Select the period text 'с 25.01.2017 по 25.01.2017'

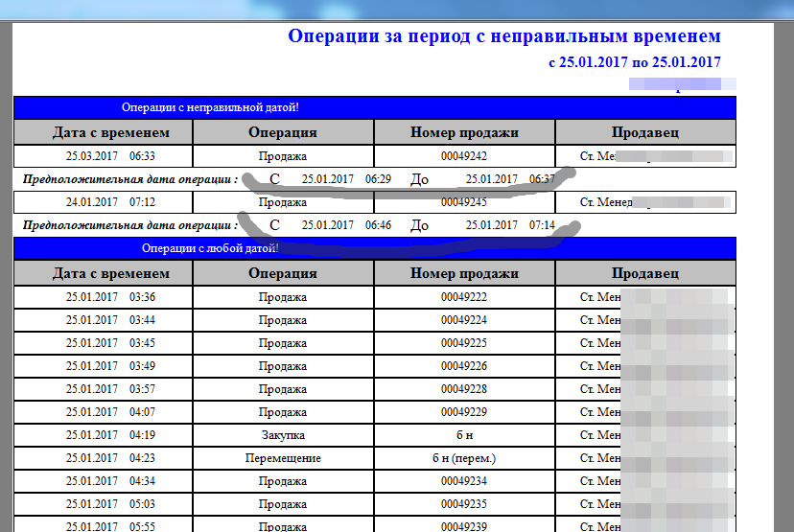click(x=635, y=62)
